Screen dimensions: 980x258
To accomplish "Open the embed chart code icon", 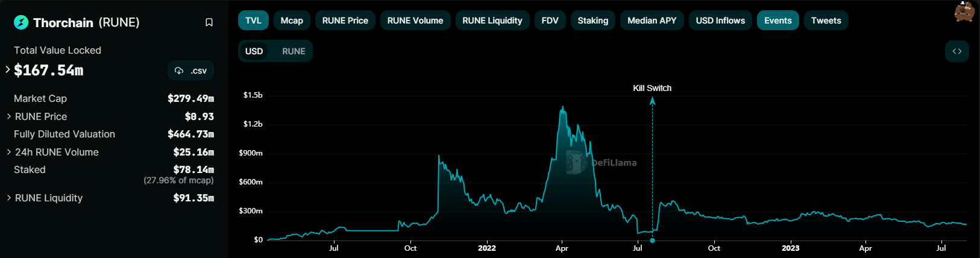I will [x=957, y=51].
